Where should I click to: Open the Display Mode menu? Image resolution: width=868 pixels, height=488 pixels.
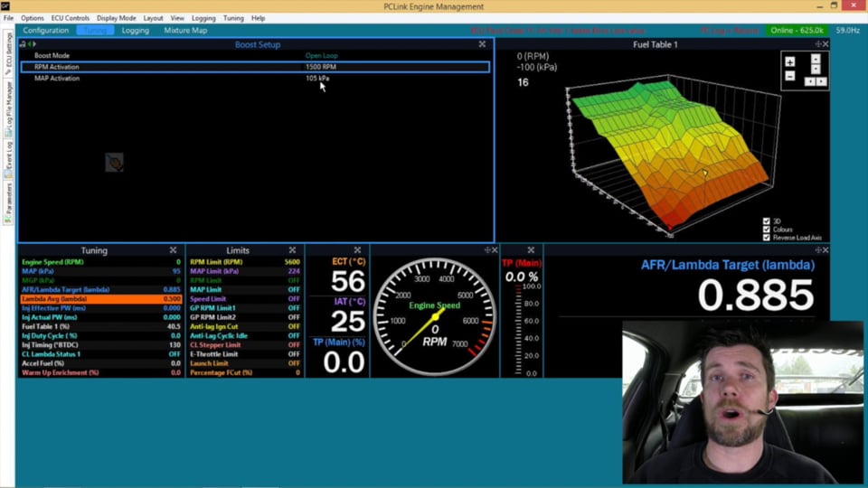117,18
